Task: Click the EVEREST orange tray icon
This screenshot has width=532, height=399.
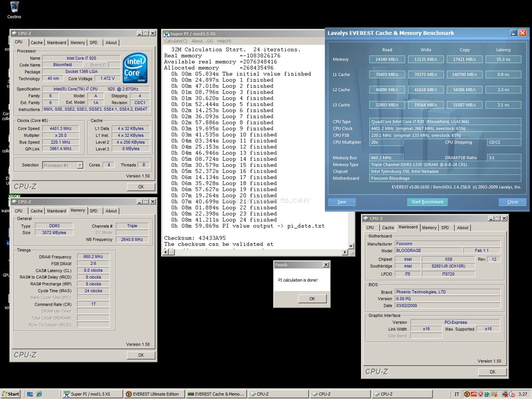Action: [467, 394]
